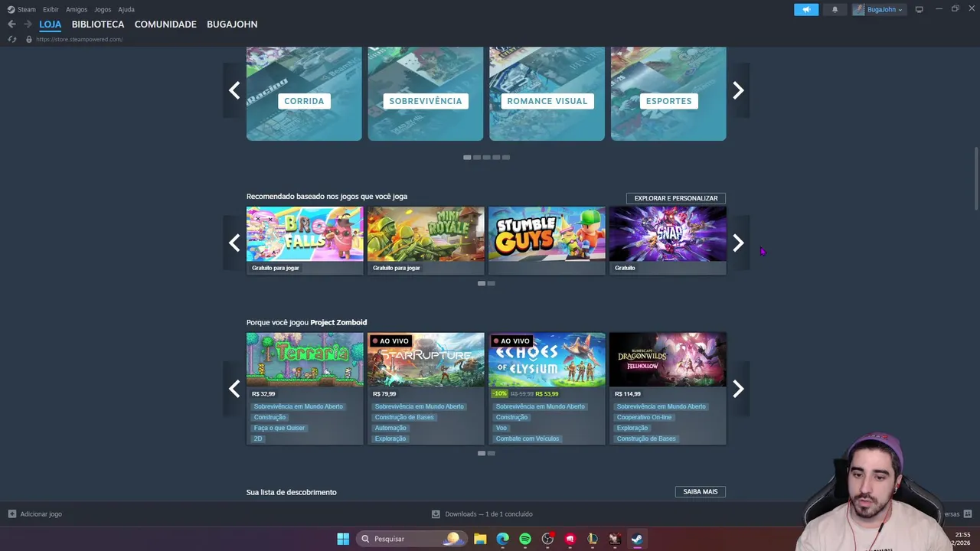
Task: Reload the store page
Action: pyautogui.click(x=12, y=39)
